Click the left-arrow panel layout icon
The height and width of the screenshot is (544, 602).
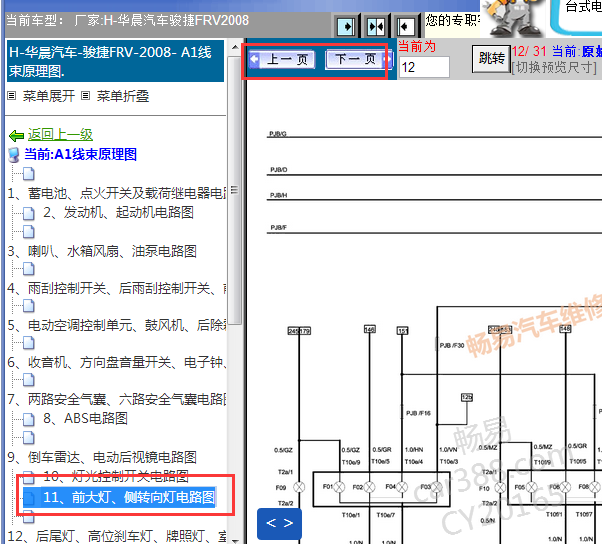pos(405,27)
